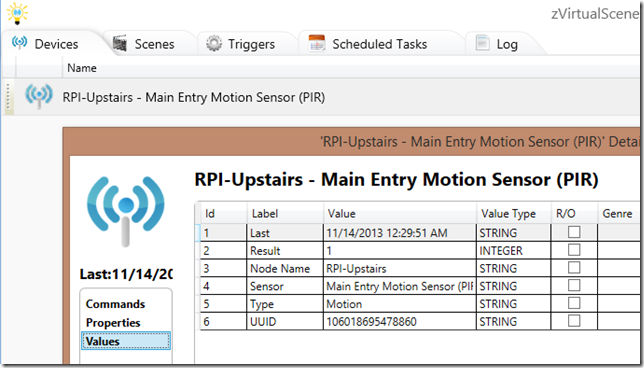Click the details panel title bar text

point(481,142)
